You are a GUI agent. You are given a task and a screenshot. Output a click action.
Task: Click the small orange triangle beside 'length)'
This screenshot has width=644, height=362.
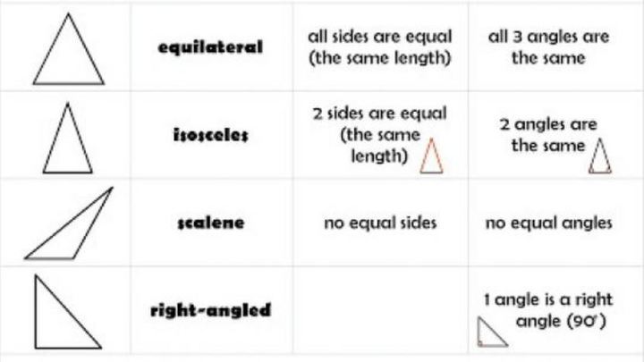(x=432, y=156)
